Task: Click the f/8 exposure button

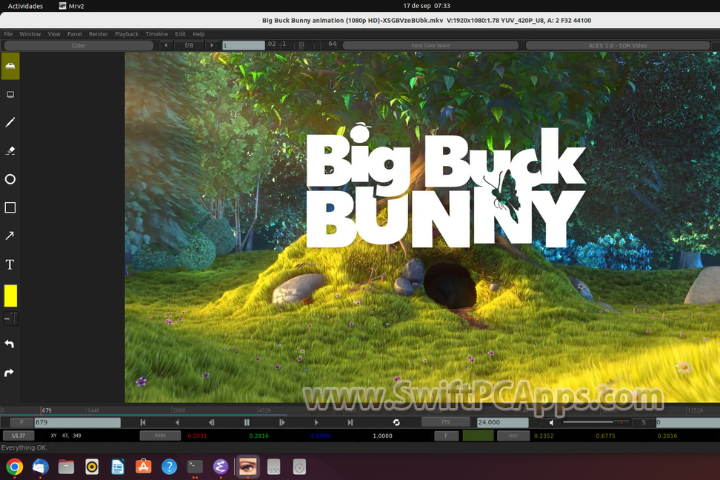Action: coord(189,45)
